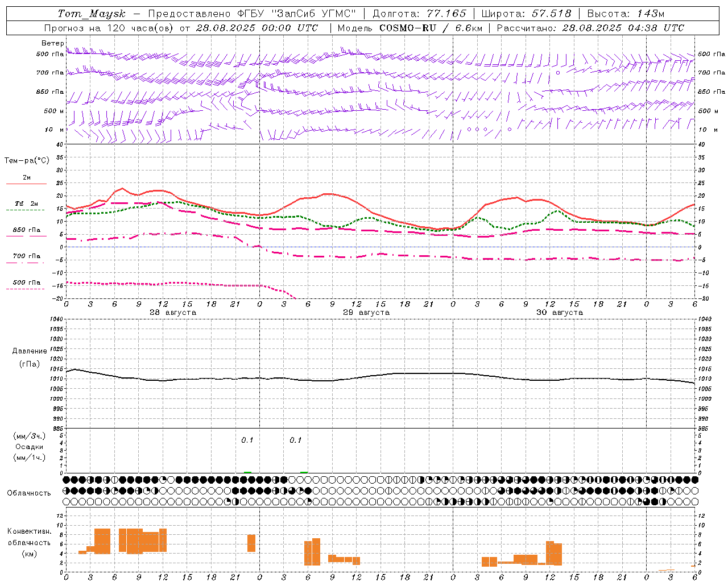
Task: Select the provider text ФГБУ "ЗапСиб УГМС"
Action: coord(296,14)
